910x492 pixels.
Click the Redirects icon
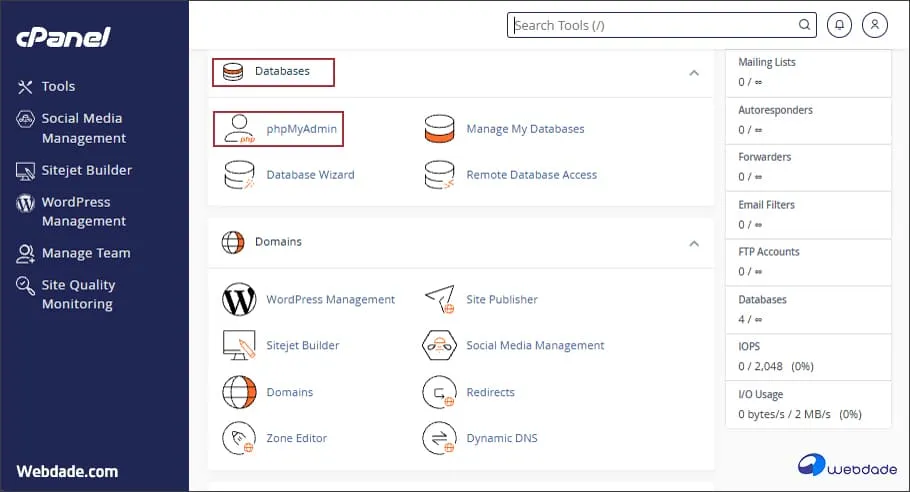(x=439, y=392)
